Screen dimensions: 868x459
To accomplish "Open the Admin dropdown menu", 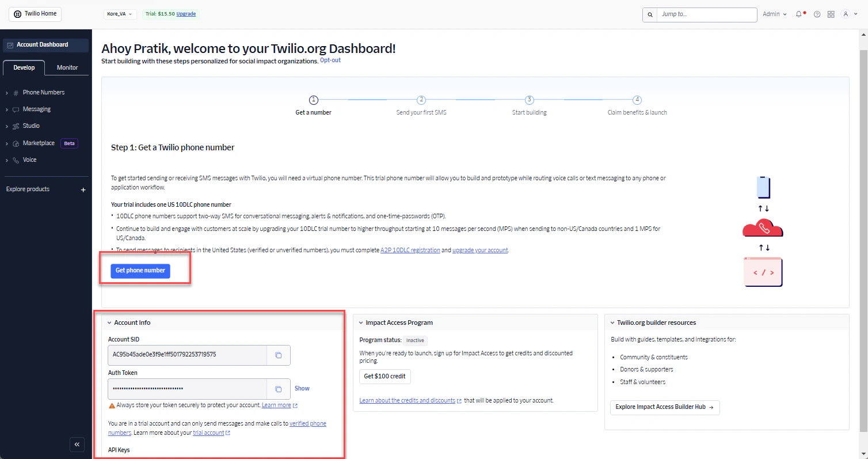I will [x=774, y=14].
